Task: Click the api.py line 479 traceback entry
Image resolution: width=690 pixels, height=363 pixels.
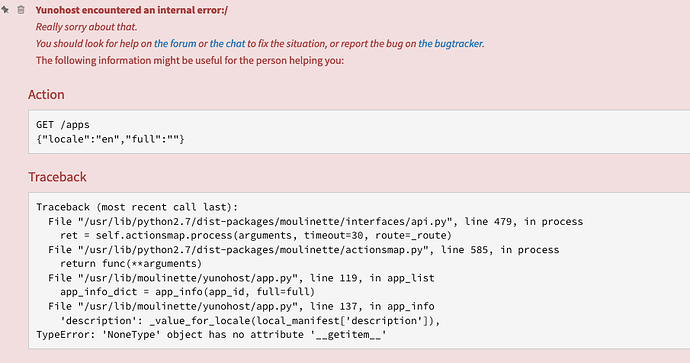Action: pyautogui.click(x=316, y=221)
